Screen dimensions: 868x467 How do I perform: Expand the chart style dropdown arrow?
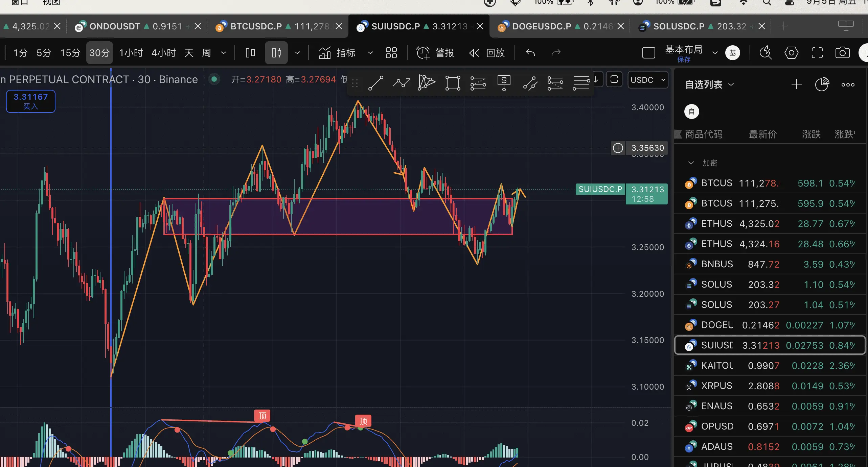click(x=297, y=53)
